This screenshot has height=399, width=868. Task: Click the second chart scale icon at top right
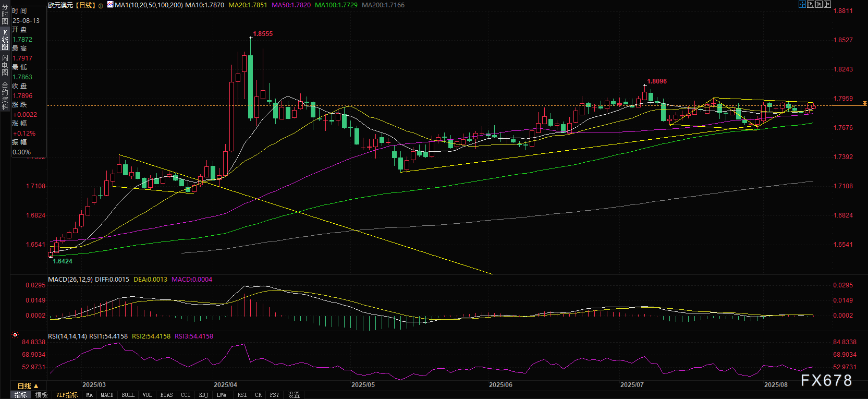810,4
